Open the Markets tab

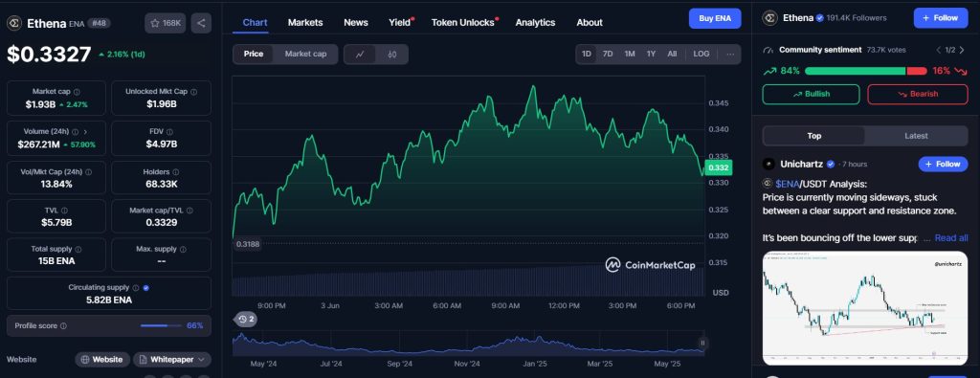tap(305, 23)
